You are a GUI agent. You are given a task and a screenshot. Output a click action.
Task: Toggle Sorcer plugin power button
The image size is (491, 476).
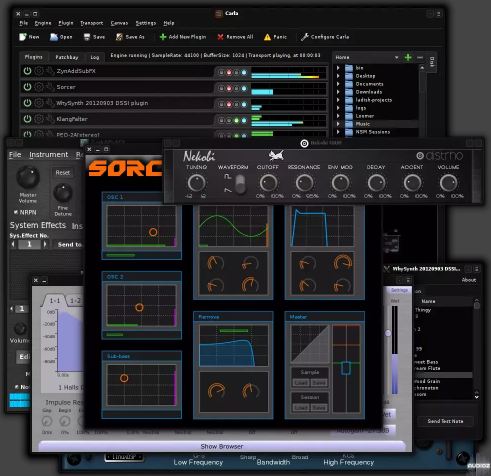click(27, 87)
